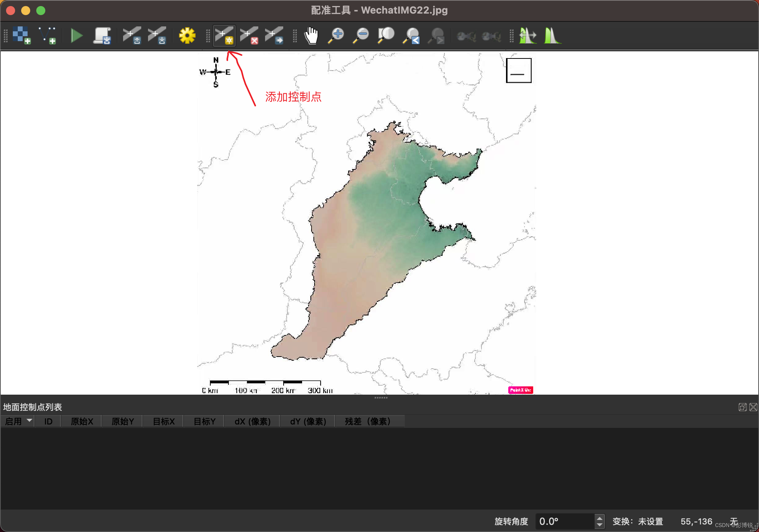This screenshot has height=532, width=759.
Task: Select the Delete Point tool
Action: pyautogui.click(x=249, y=35)
